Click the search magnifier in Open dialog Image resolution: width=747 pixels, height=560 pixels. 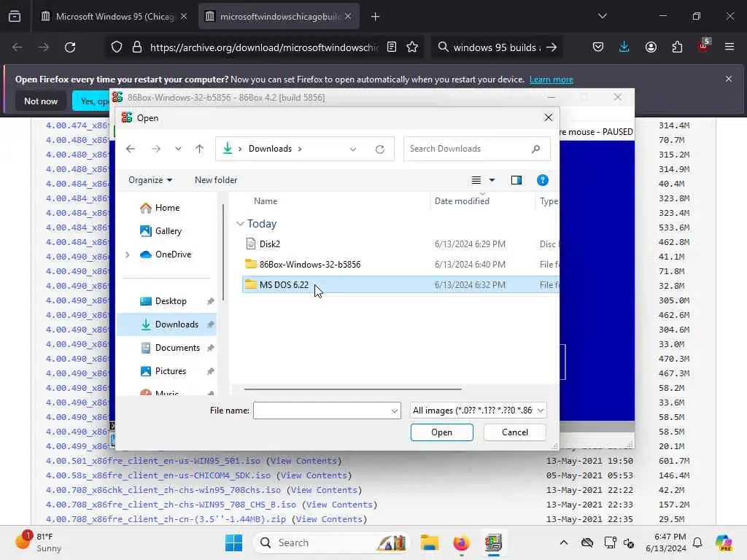[536, 149]
